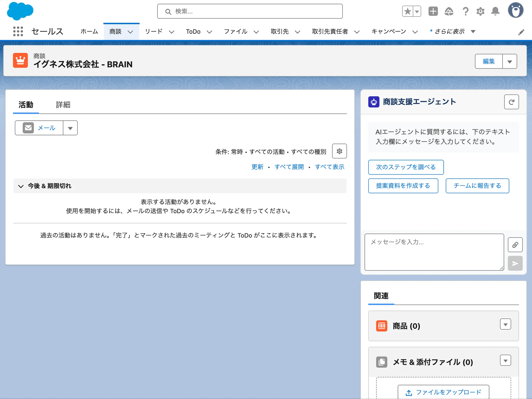Open the notifications bell
Screen dimensions: 532x399
click(x=495, y=11)
